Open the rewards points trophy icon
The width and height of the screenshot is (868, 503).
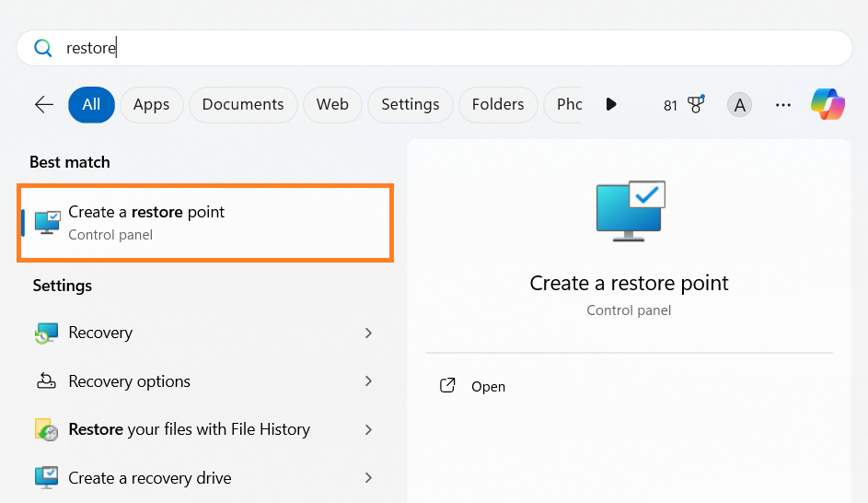pos(695,105)
